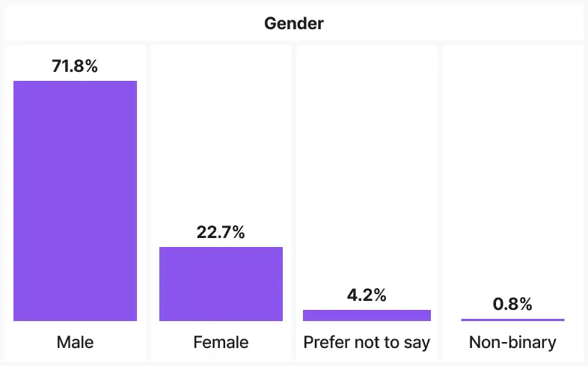Select the 0.8% value label
The width and height of the screenshot is (588, 366).
tap(512, 304)
